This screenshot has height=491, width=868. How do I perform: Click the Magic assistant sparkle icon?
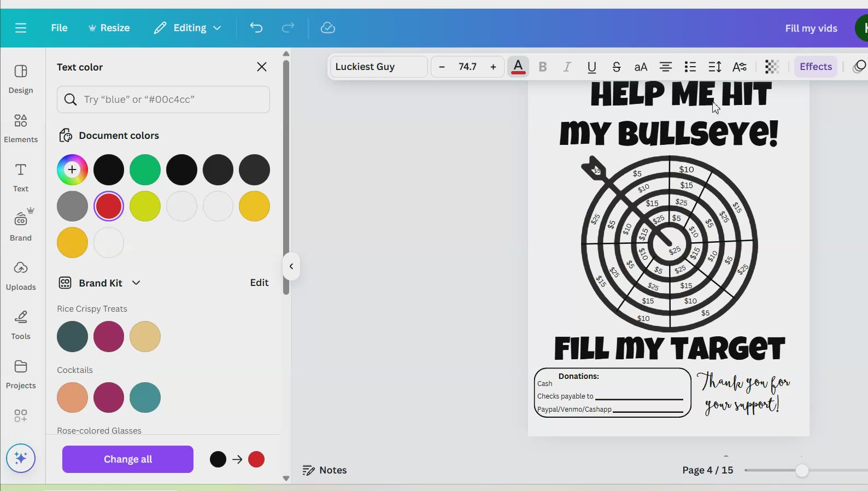click(21, 458)
